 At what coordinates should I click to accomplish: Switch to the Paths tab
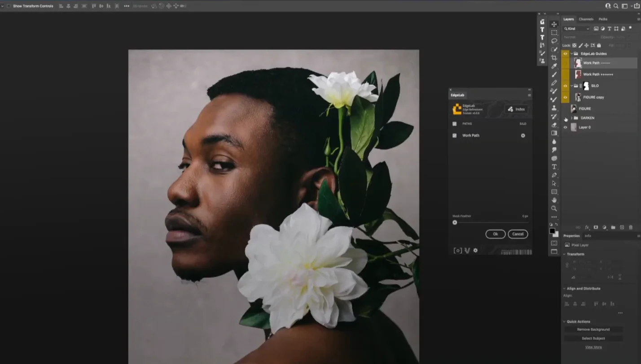pyautogui.click(x=603, y=19)
